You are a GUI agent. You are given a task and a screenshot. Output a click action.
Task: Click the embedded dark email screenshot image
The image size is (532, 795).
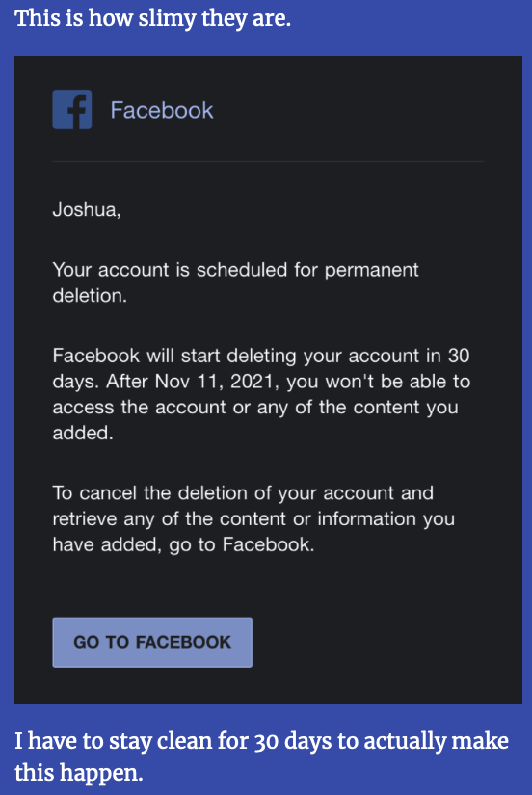click(x=268, y=380)
